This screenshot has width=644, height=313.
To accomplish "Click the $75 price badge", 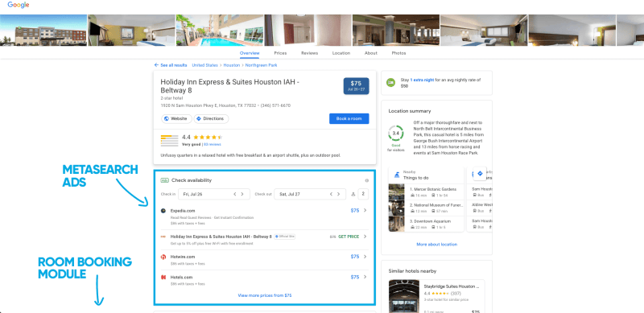I will point(356,86).
